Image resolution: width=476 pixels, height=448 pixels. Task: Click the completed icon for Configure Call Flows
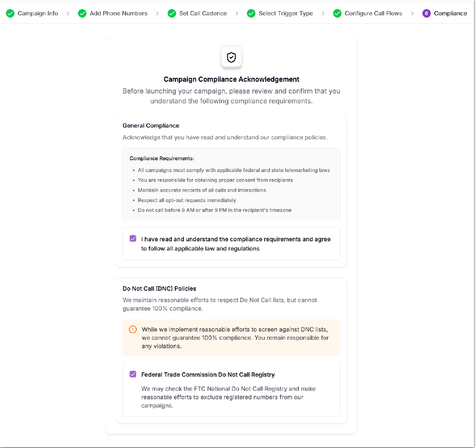point(337,13)
